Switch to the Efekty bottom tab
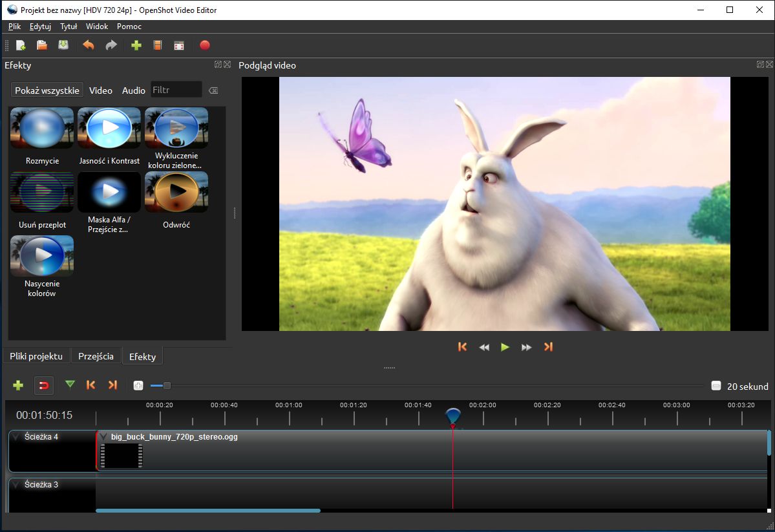The height and width of the screenshot is (532, 775). tap(142, 356)
